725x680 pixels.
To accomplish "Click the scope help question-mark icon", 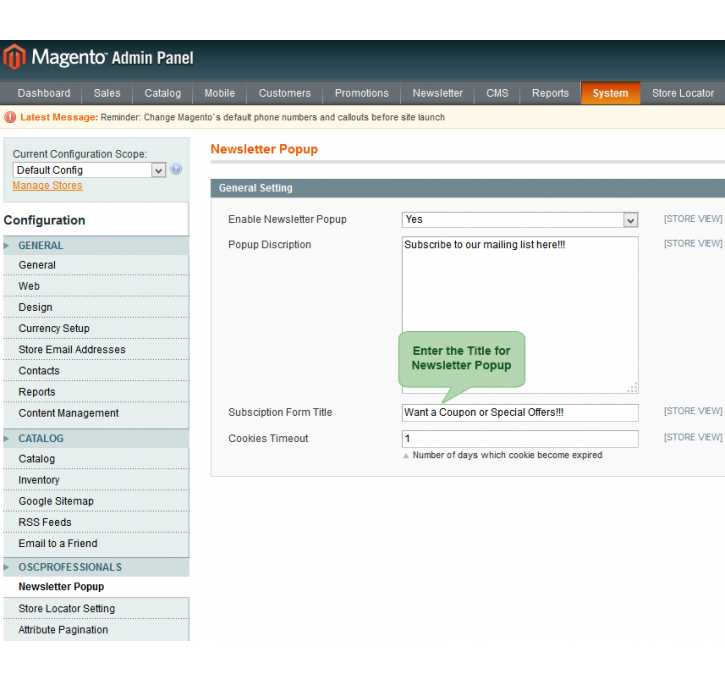I will (176, 169).
